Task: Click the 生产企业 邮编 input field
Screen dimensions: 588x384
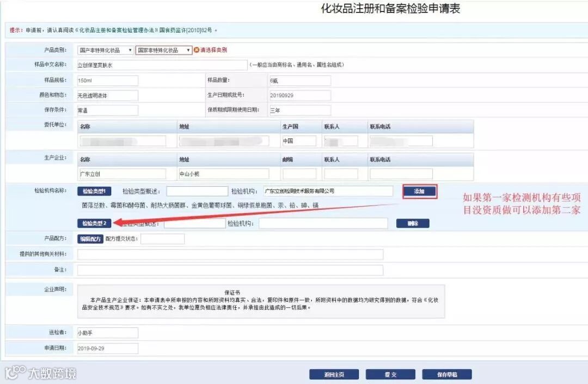Action: click(299, 174)
